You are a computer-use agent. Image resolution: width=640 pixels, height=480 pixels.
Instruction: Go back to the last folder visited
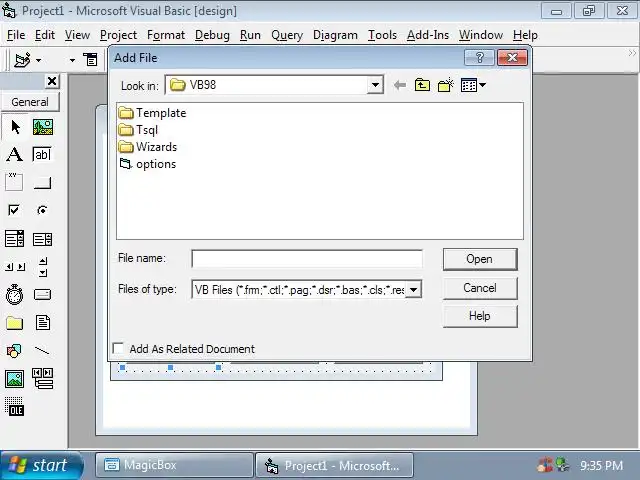[400, 85]
